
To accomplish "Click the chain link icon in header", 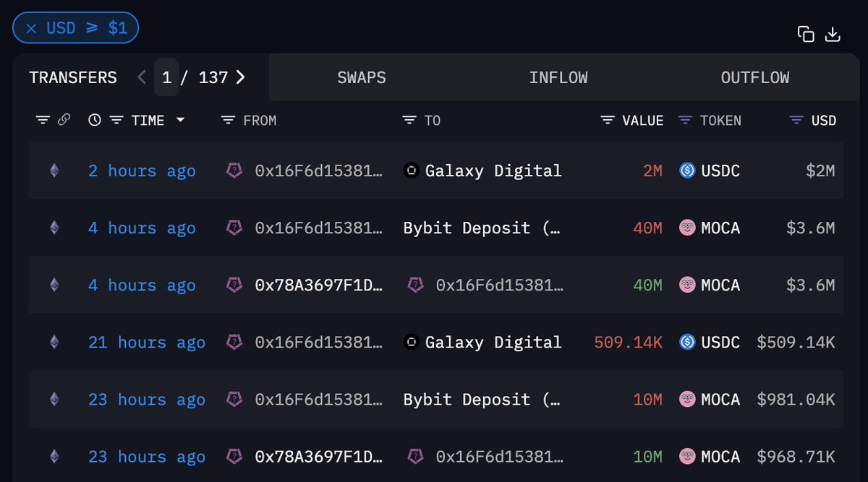I will [64, 120].
